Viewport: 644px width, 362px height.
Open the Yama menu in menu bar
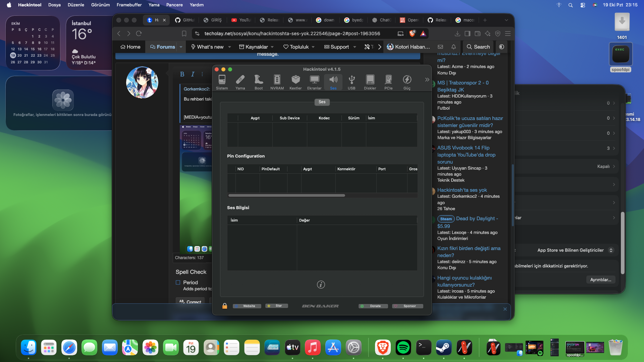pyautogui.click(x=154, y=5)
